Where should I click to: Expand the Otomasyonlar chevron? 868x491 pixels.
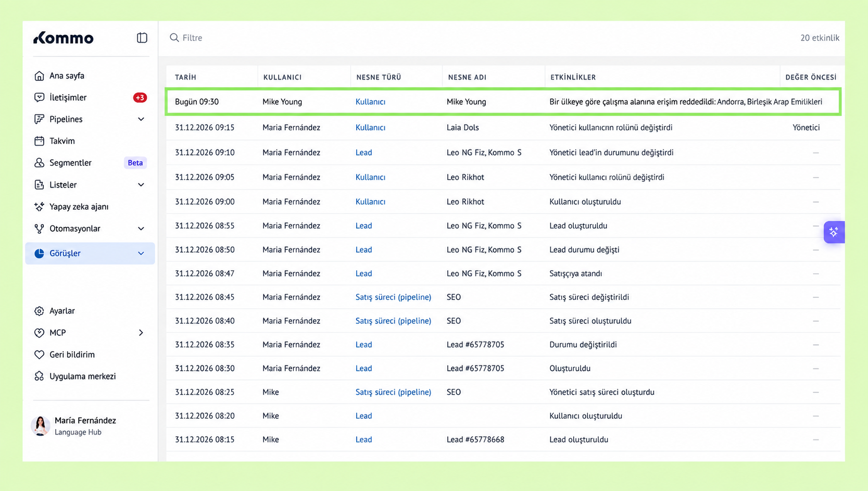tap(141, 229)
